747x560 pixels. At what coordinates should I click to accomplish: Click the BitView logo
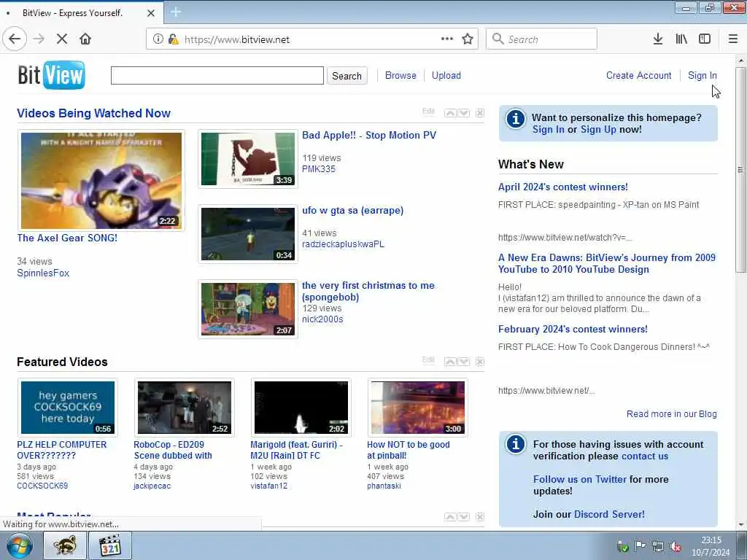(x=52, y=75)
